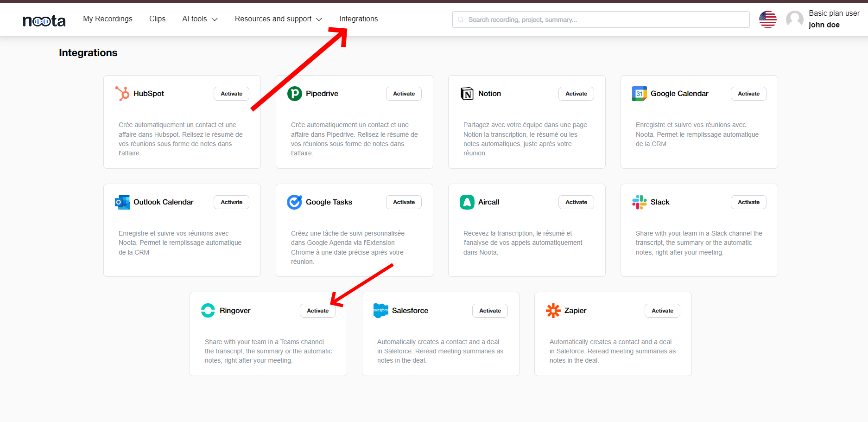
Task: Activate the Aircall integration
Action: pos(576,202)
